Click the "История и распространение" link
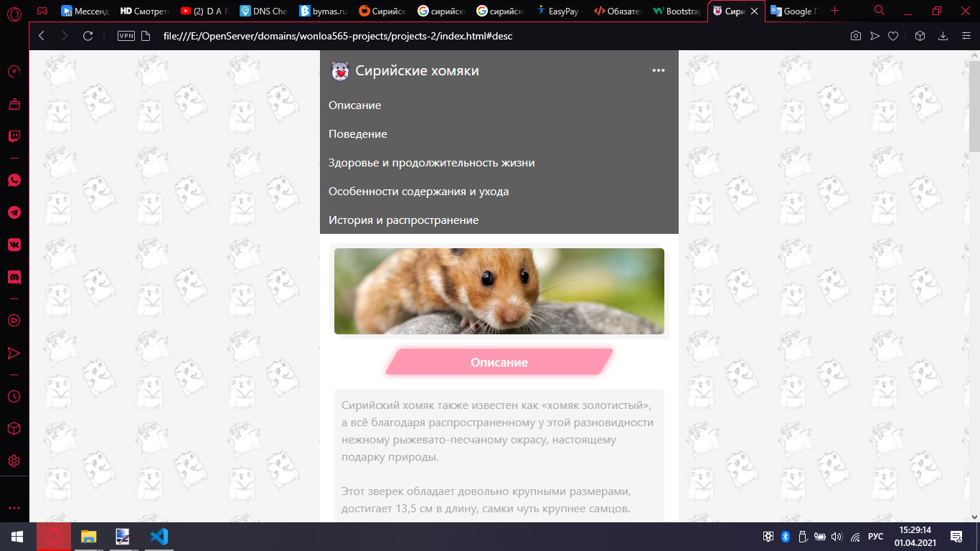Image resolution: width=980 pixels, height=551 pixels. pos(403,220)
